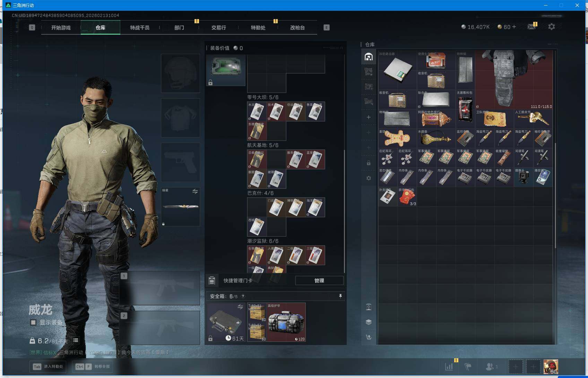Click the locked stash slot padlock icon

pyautogui.click(x=369, y=163)
